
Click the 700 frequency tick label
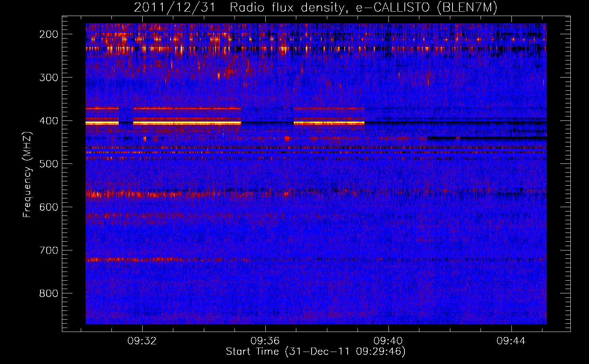pos(49,250)
